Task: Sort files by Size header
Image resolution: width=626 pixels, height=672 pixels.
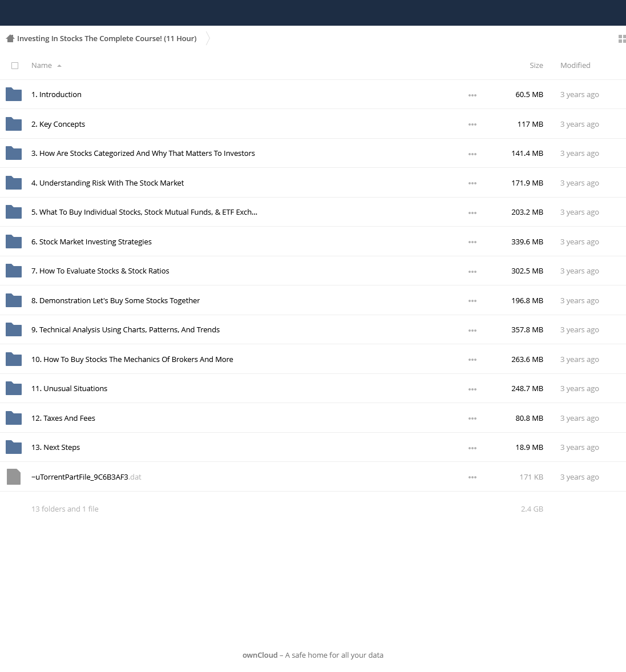Action: [536, 66]
